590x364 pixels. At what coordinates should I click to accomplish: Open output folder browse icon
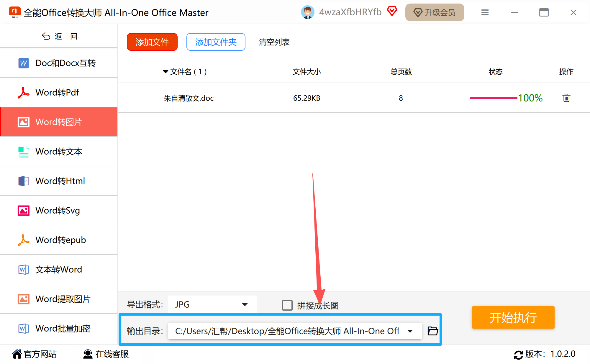[x=432, y=331]
